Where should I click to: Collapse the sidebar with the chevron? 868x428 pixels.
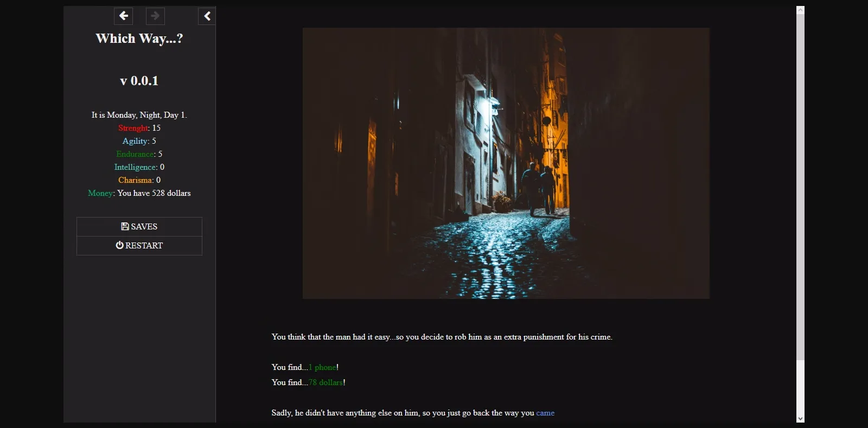pyautogui.click(x=207, y=16)
